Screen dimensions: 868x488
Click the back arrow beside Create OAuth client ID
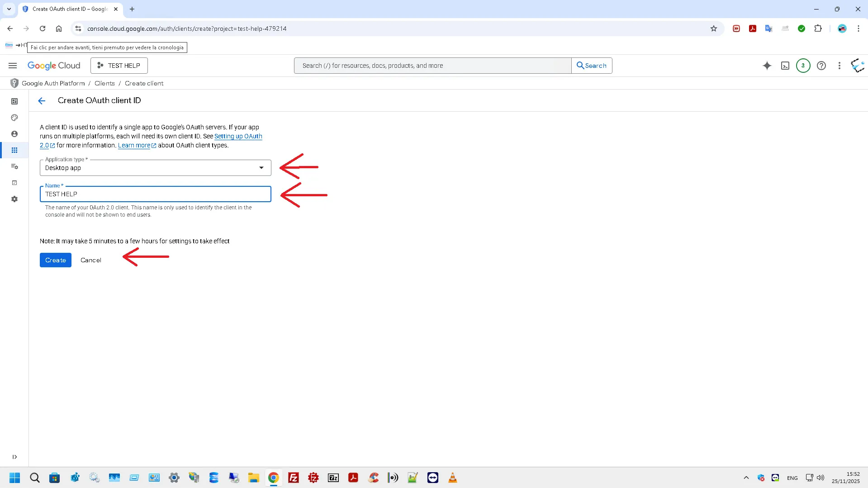point(42,101)
